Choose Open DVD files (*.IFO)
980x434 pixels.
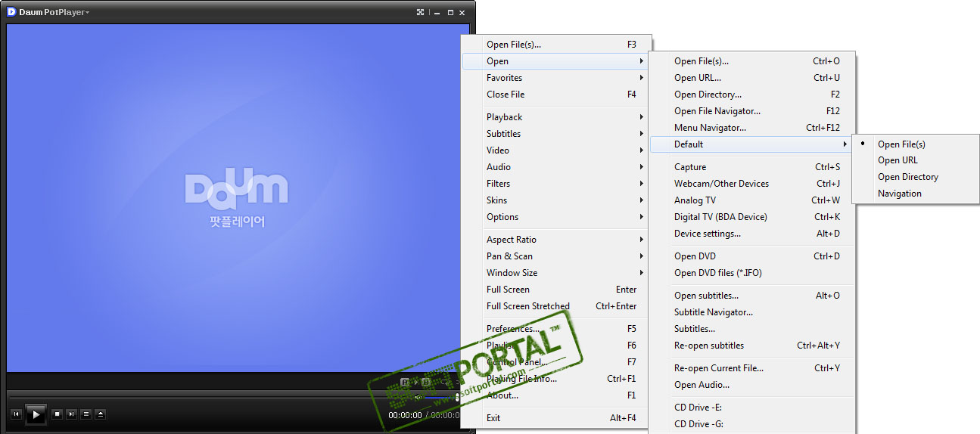751,273
